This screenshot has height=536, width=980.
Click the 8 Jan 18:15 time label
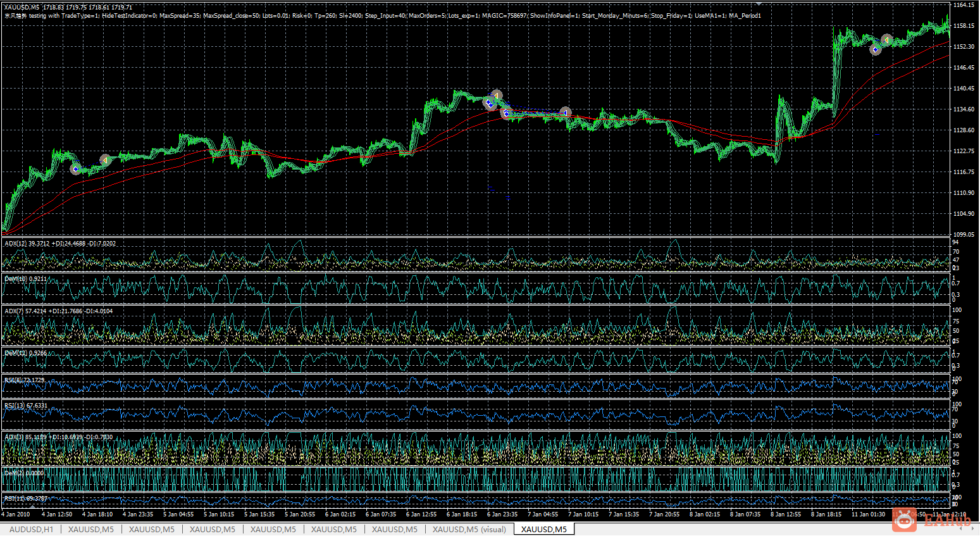(x=826, y=514)
